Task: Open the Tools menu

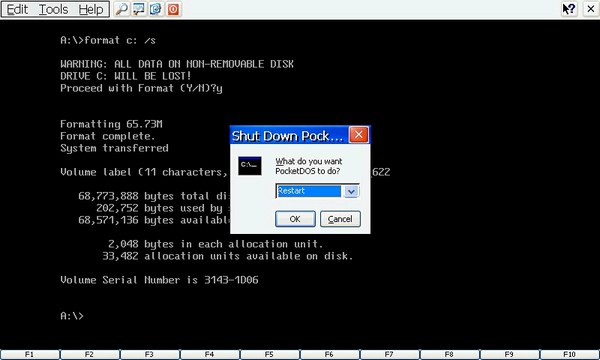Action: [54, 9]
